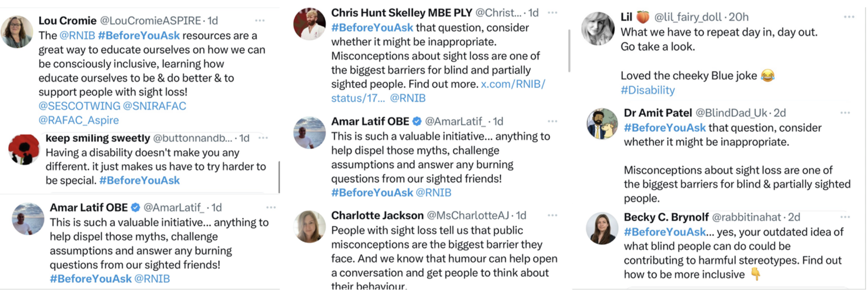This screenshot has height=292, width=868.
Task: Open more options on Dr Amit Patel's tweet
Action: pos(845,113)
